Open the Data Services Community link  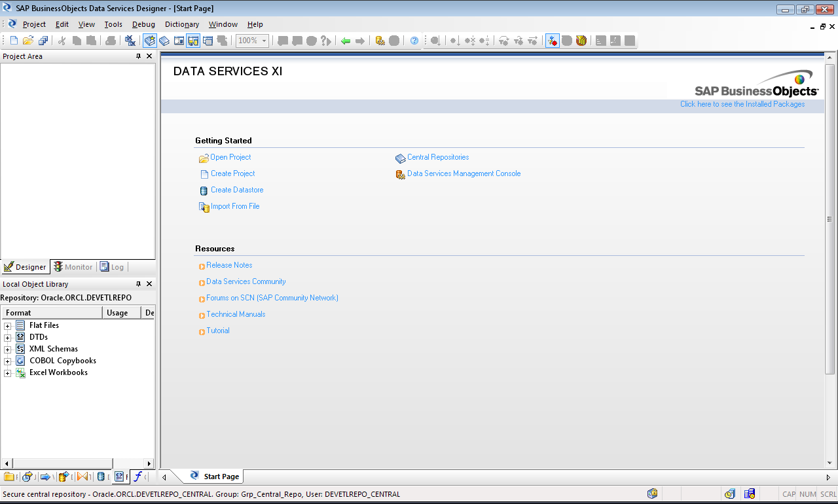(246, 281)
